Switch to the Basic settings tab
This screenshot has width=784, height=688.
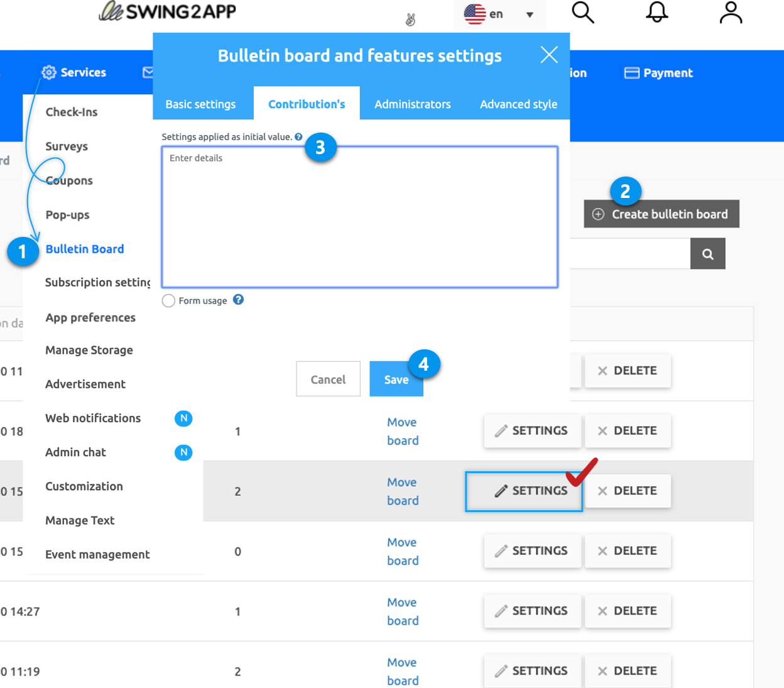coord(200,104)
